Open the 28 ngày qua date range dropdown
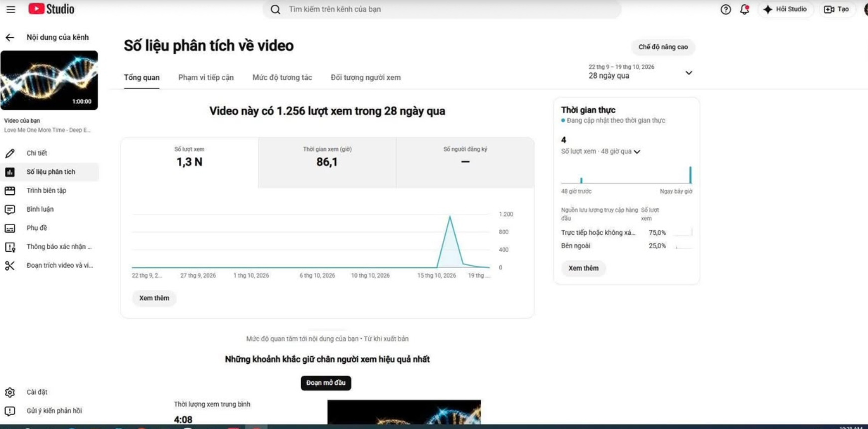 point(640,72)
